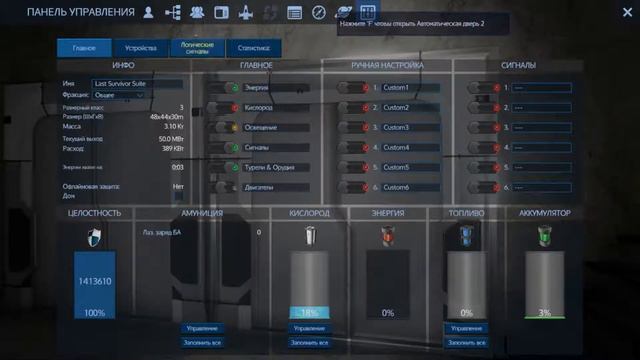This screenshot has height=360, width=640.
Task: Close the control panel window
Action: click(x=627, y=13)
